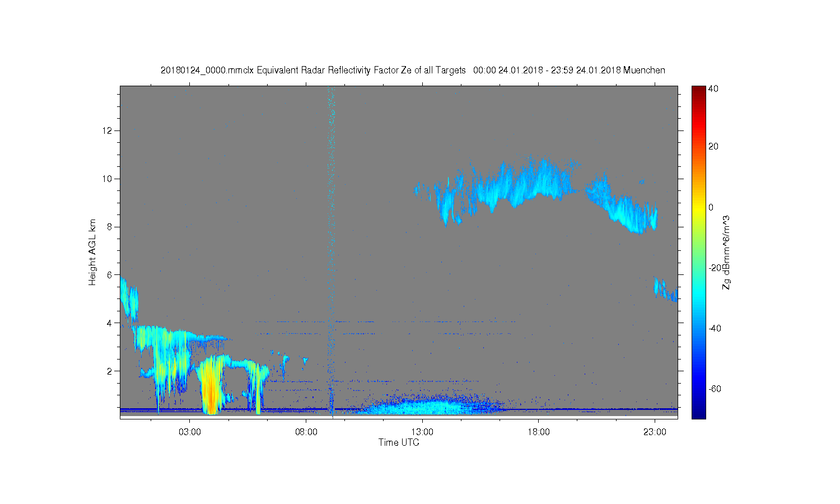Select the -40 colorbar scale label
Screen dimensions: 840x504
point(715,328)
